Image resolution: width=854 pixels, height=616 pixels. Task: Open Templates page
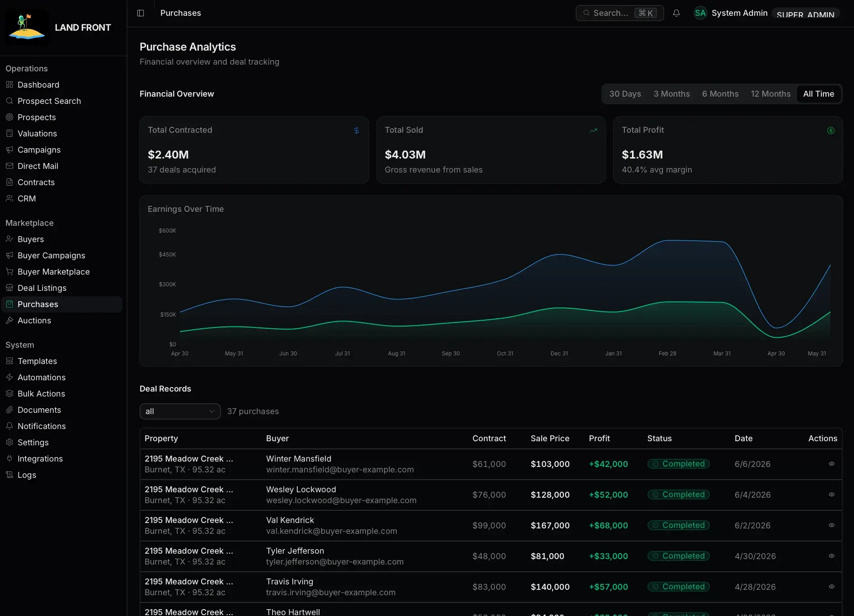[62, 361]
